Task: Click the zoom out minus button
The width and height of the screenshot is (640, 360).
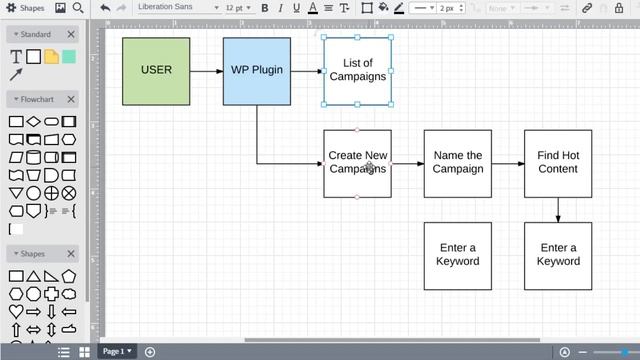Action: 582,352
